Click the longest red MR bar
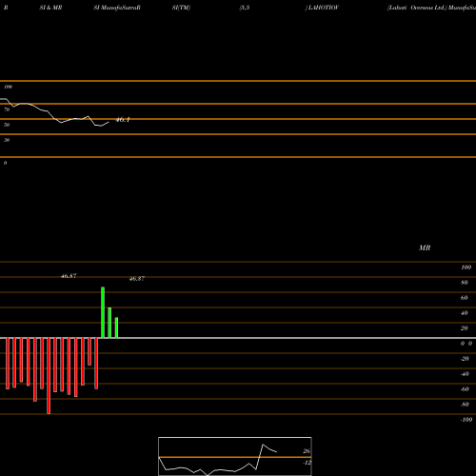The image size is (476, 476). pos(49,376)
